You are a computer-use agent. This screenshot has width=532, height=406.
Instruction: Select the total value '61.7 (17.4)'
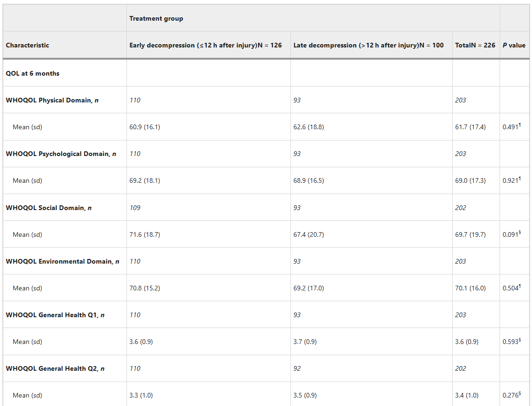(x=470, y=127)
